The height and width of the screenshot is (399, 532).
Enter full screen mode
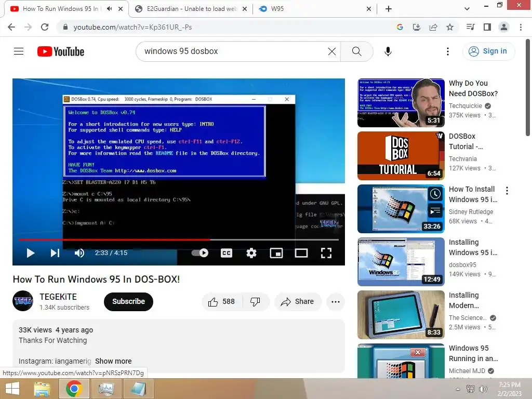pyautogui.click(x=326, y=253)
